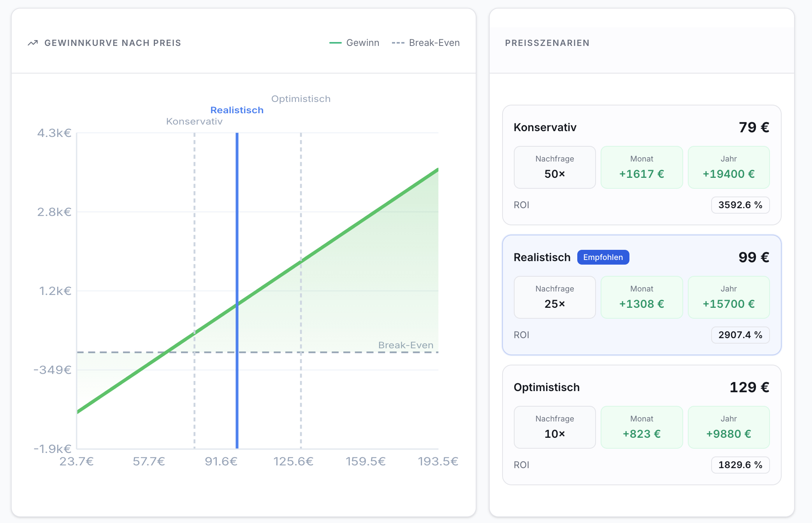Select the Optimistisch scenario card title

pyautogui.click(x=547, y=387)
